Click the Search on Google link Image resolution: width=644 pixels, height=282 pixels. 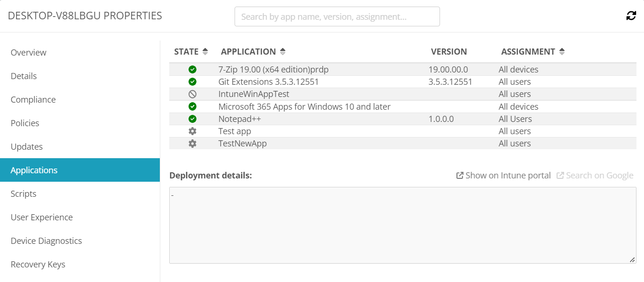tap(595, 176)
